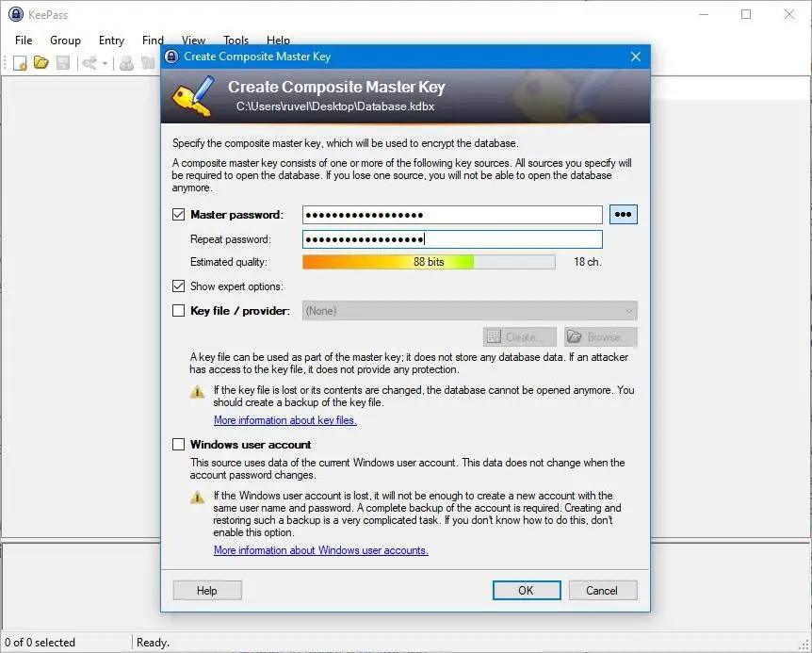812x653 pixels.
Task: Enable the Windows user account checkbox
Action: pyautogui.click(x=178, y=445)
